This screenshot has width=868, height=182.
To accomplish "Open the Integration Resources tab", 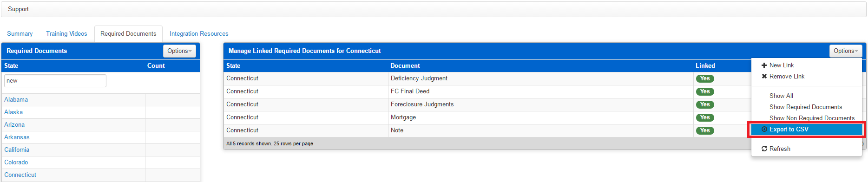I will (x=199, y=34).
